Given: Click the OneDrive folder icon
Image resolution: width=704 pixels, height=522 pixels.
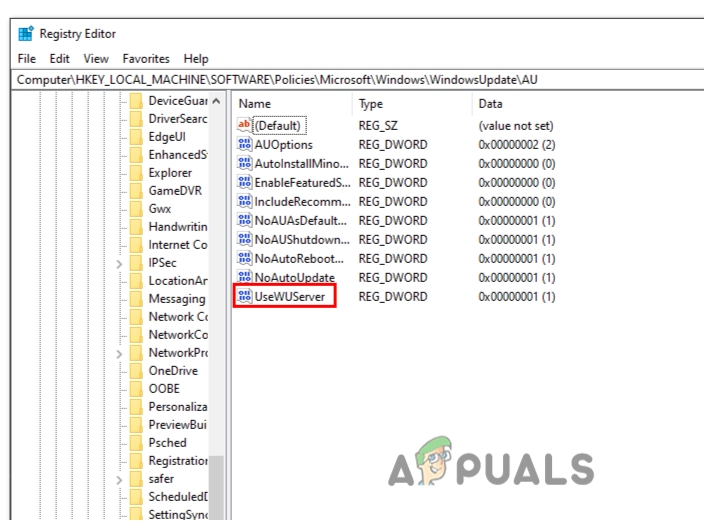Looking at the screenshot, I should pyautogui.click(x=136, y=371).
